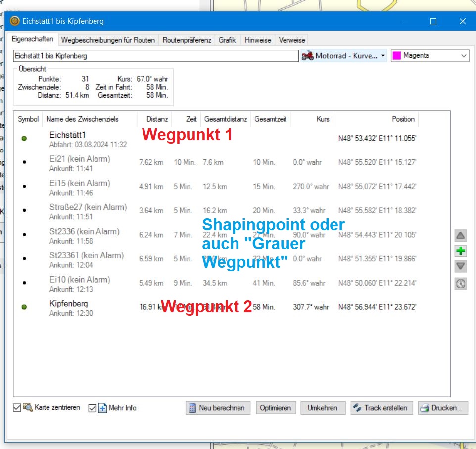Click position N48° 50.060' E11° 22.214'
Viewport: 476px width, 449px height.
[377, 283]
